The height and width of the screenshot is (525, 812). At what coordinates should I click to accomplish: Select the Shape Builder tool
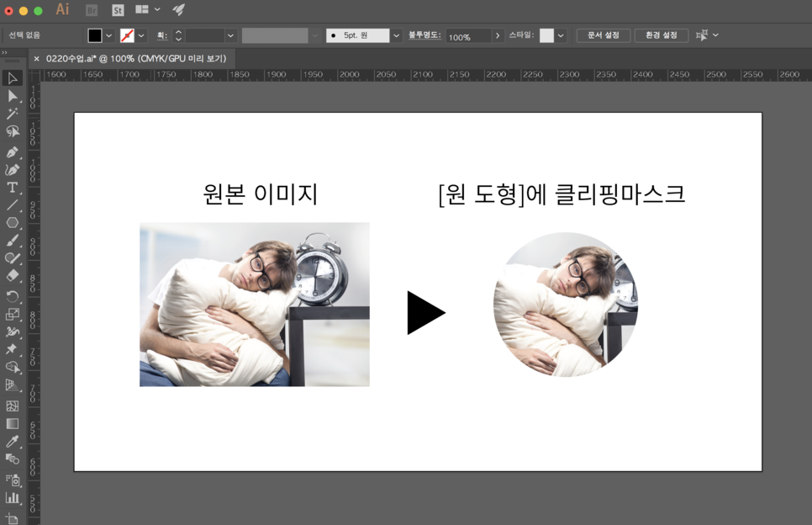(13, 368)
